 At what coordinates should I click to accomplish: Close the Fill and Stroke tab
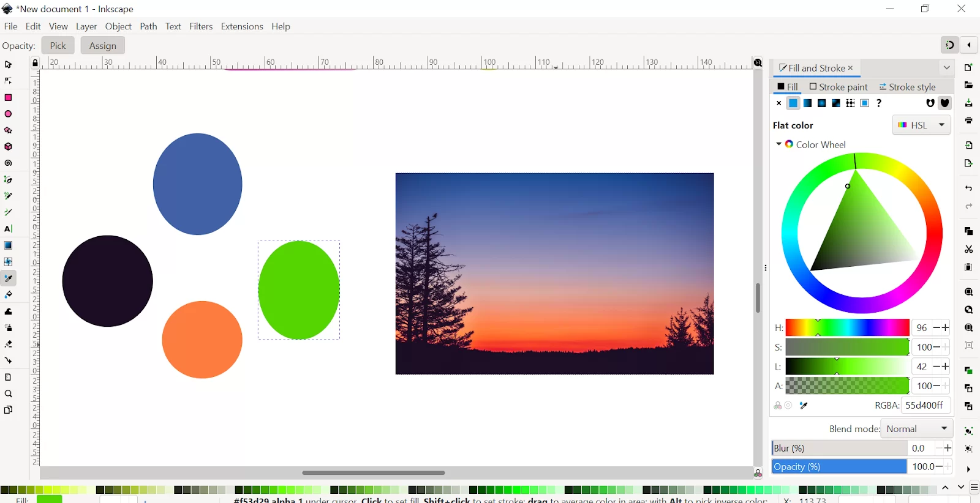click(x=850, y=68)
